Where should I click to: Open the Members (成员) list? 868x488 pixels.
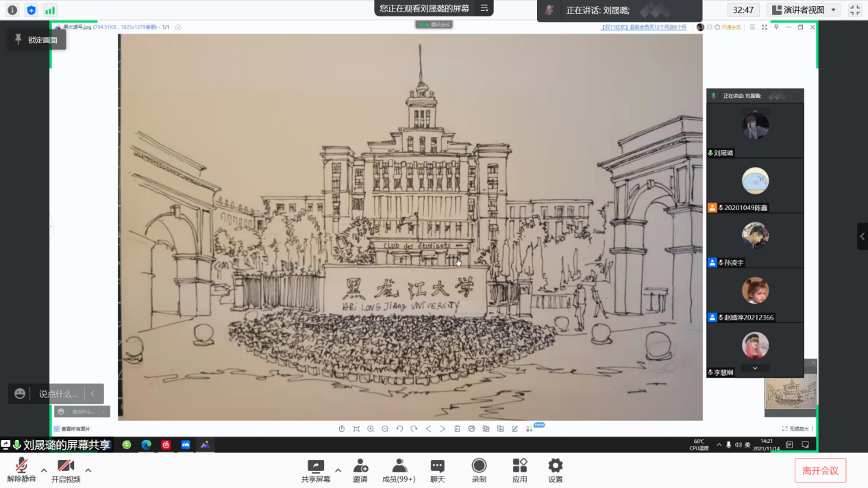(x=399, y=467)
